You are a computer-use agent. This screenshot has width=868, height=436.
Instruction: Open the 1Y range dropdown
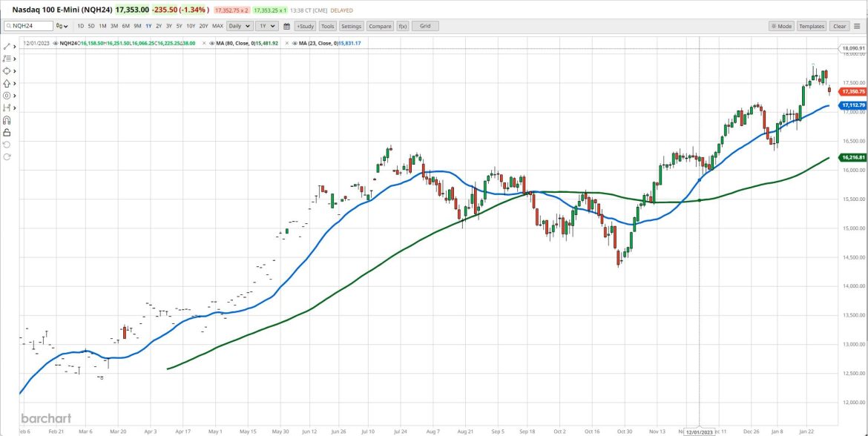(267, 25)
